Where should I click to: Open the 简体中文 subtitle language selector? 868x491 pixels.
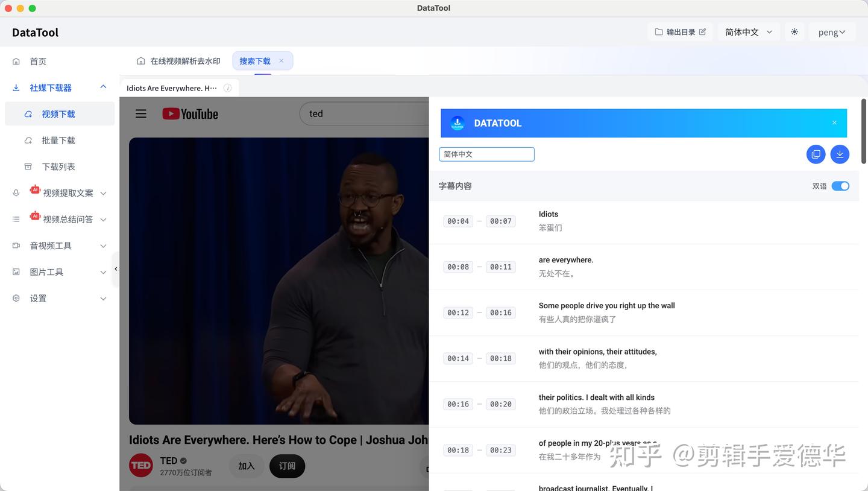pos(486,154)
